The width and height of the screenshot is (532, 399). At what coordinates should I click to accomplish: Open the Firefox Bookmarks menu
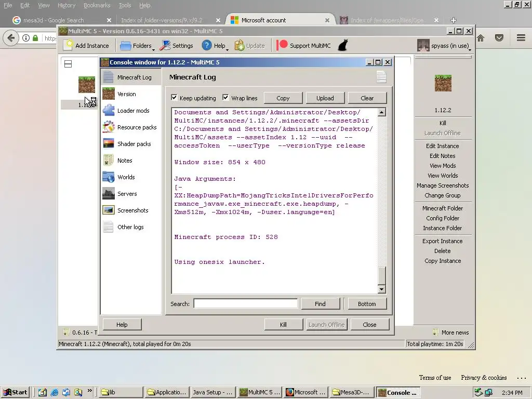pyautogui.click(x=97, y=5)
